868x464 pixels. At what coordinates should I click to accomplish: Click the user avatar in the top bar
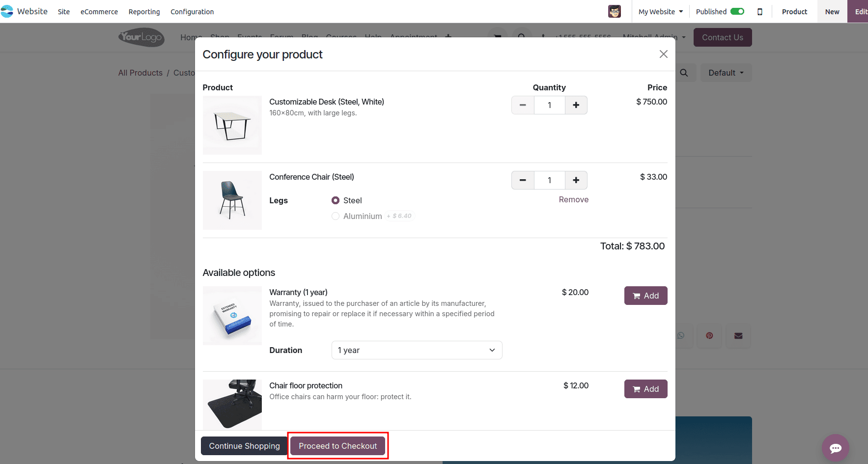(x=614, y=11)
